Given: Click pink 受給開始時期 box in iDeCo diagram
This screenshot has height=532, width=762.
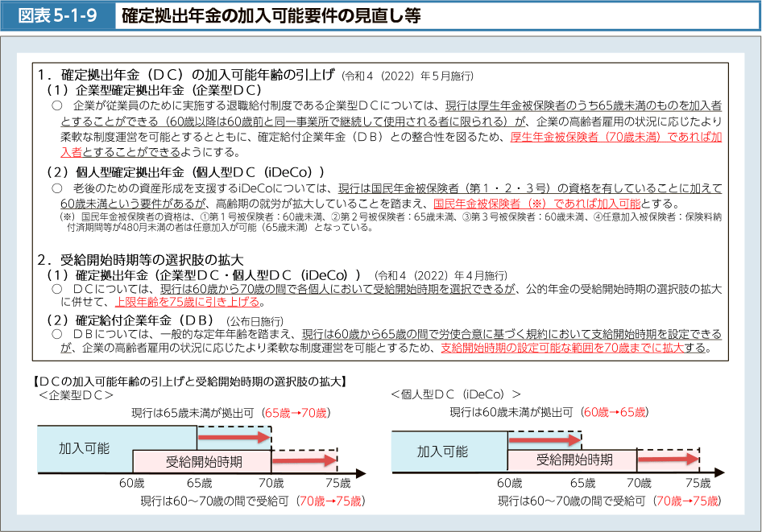Looking at the screenshot, I should pos(574,460).
